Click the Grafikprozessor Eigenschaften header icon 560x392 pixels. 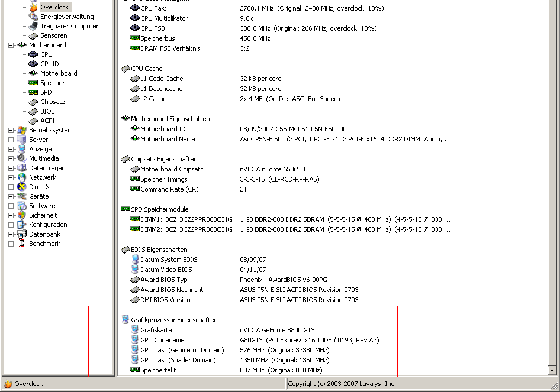(x=125, y=320)
